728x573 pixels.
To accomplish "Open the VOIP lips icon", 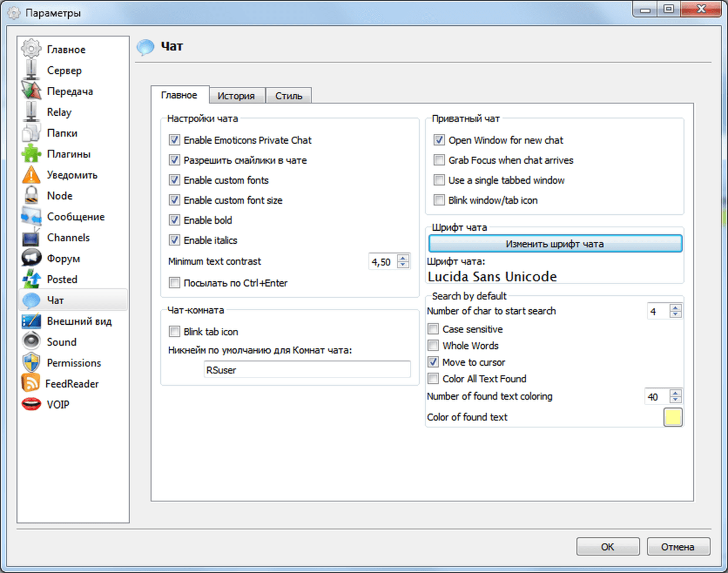I will 31,405.
